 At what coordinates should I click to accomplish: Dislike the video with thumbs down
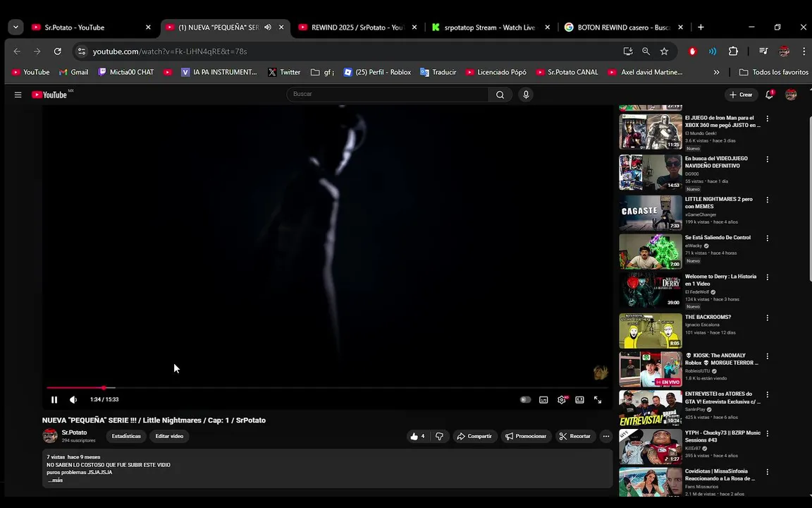(x=439, y=437)
